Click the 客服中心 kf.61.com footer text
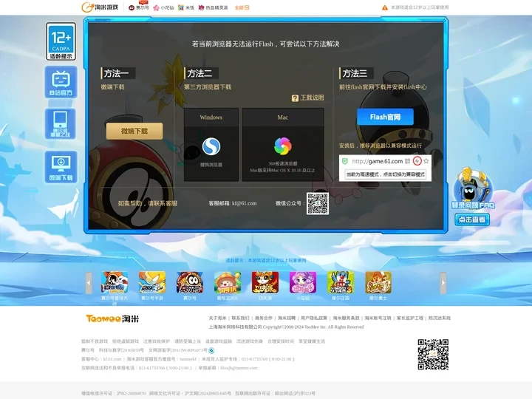Viewport: 532px width, 399px height. coord(101,359)
